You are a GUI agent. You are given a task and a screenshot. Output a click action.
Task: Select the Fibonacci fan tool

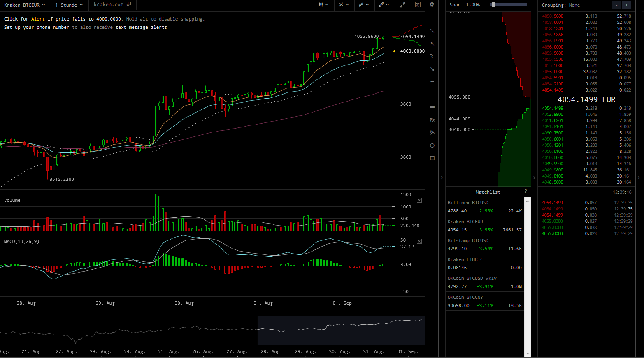click(x=432, y=120)
